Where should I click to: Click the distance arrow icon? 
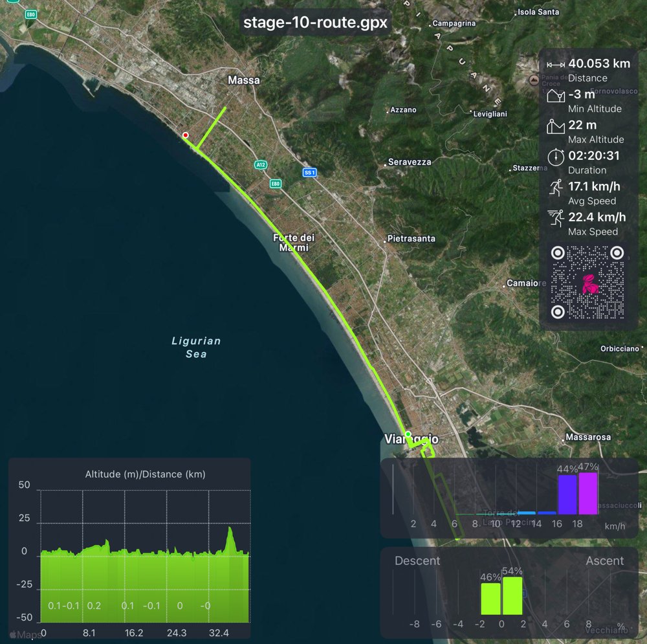[556, 65]
